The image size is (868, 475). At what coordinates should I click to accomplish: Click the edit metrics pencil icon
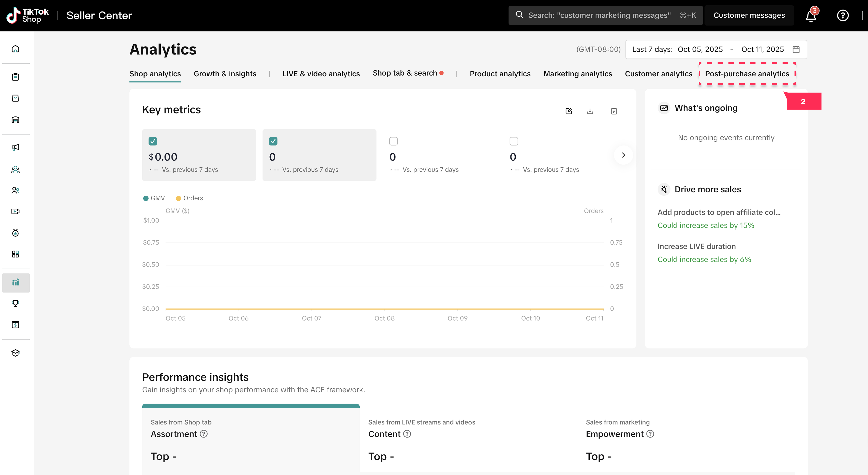pos(568,111)
